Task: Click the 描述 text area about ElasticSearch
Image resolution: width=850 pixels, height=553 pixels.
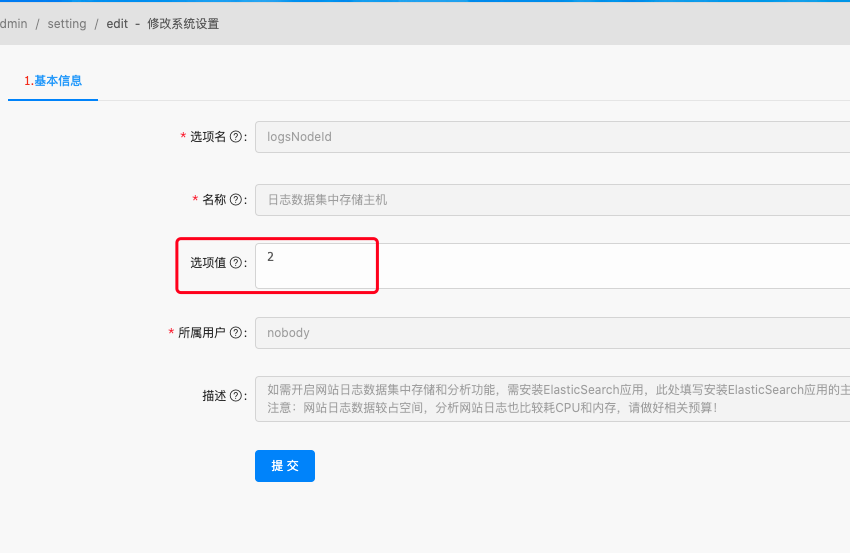Action: click(552, 398)
